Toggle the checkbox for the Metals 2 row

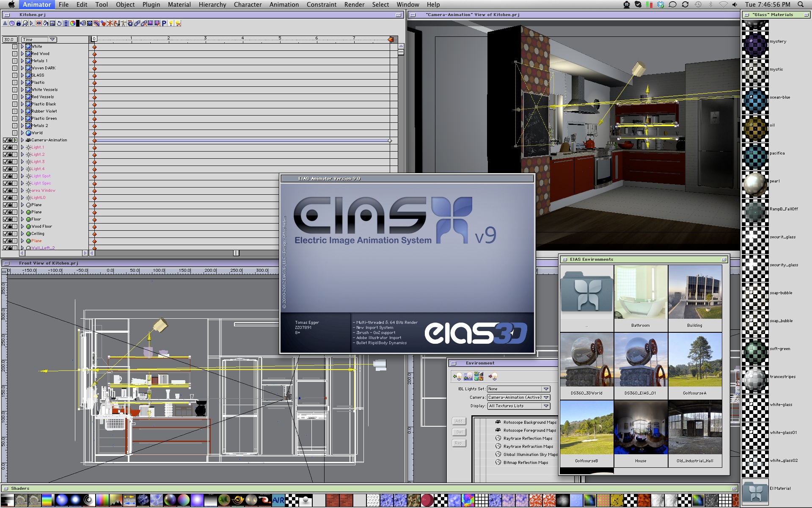pyautogui.click(x=15, y=126)
